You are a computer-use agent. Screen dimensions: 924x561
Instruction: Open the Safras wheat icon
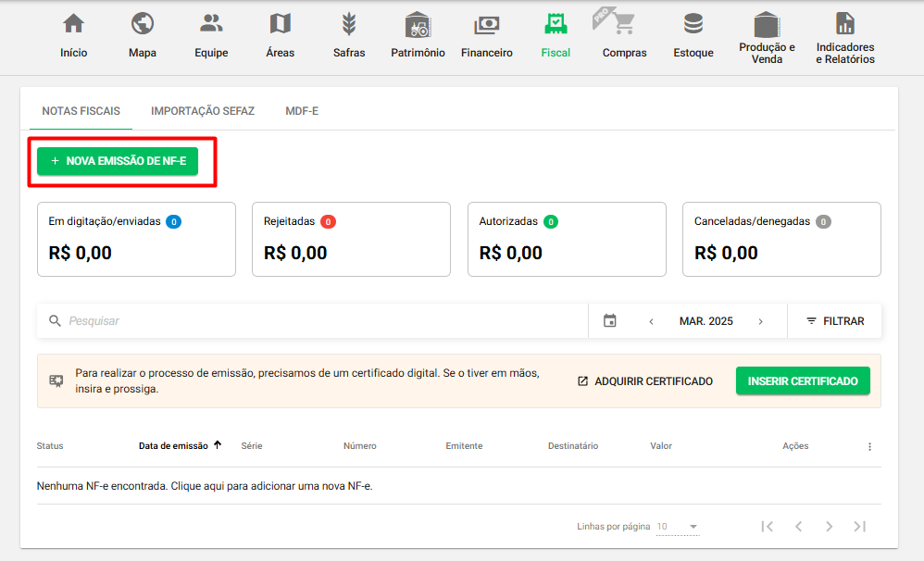[349, 24]
